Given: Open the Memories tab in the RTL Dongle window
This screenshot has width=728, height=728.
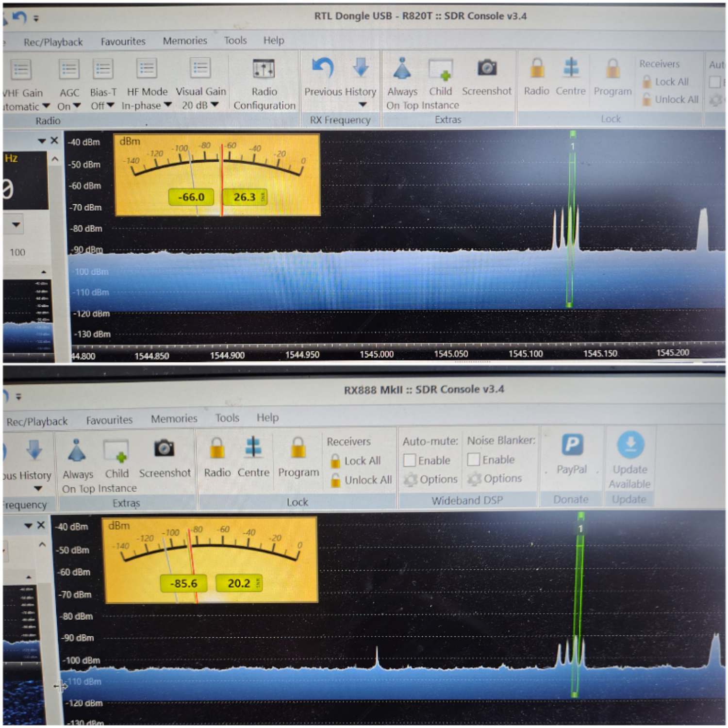Looking at the screenshot, I should pyautogui.click(x=185, y=41).
